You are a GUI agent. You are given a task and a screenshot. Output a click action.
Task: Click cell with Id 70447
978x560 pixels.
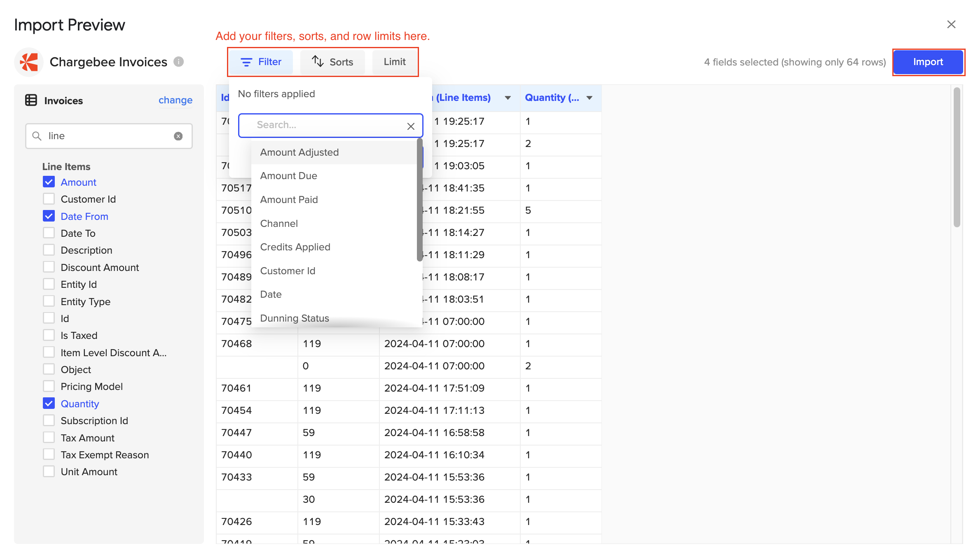click(x=257, y=433)
